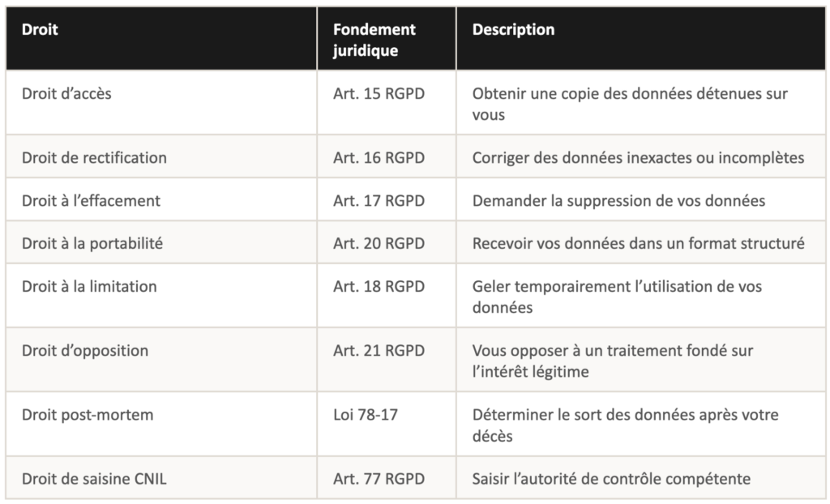Click the "Description" column header
This screenshot has height=504, width=830.
(x=514, y=30)
